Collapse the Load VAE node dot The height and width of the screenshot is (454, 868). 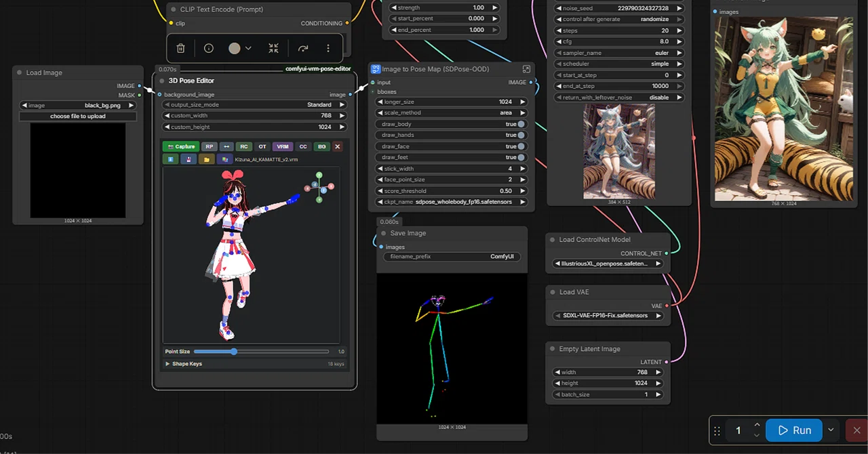point(552,292)
